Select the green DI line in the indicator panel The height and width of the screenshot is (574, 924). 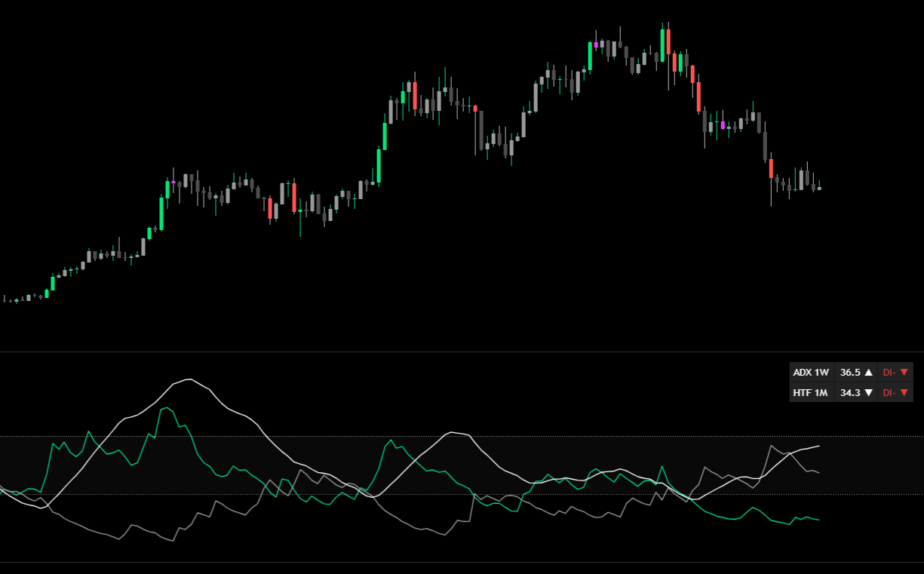click(167, 410)
